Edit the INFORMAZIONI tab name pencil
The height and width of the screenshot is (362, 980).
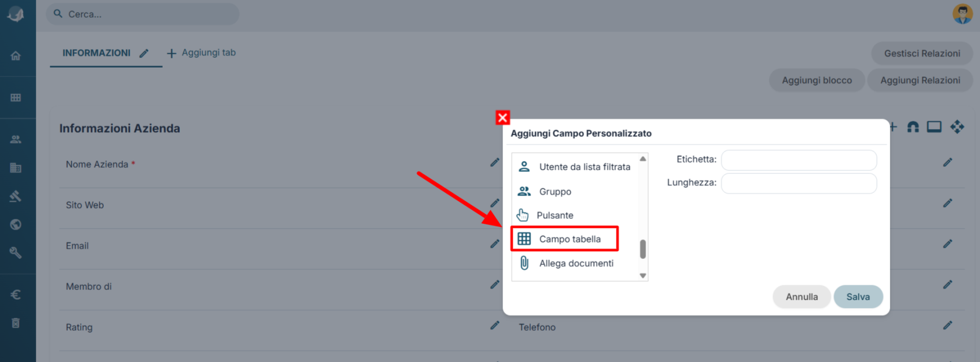coord(143,53)
